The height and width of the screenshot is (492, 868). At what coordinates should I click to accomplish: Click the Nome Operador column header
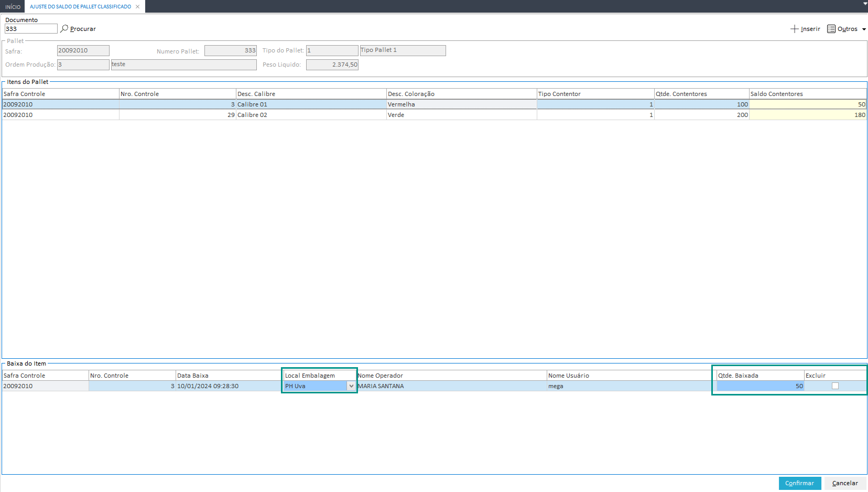tap(452, 376)
